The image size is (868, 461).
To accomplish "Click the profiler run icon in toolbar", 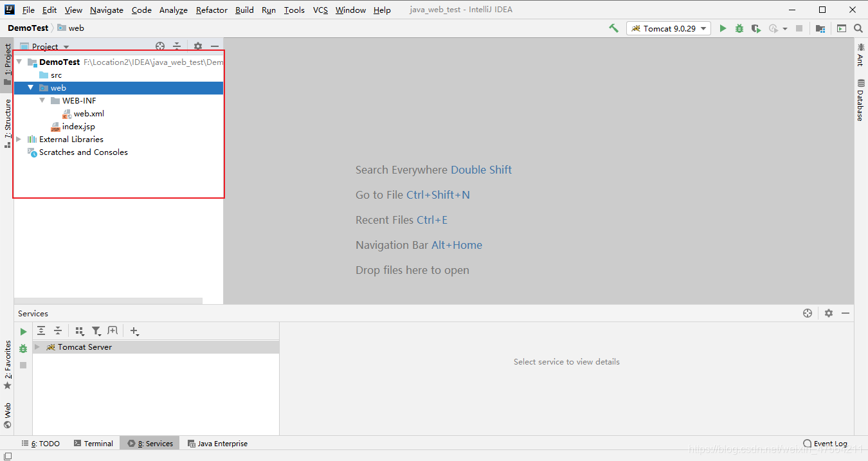I will click(x=773, y=28).
